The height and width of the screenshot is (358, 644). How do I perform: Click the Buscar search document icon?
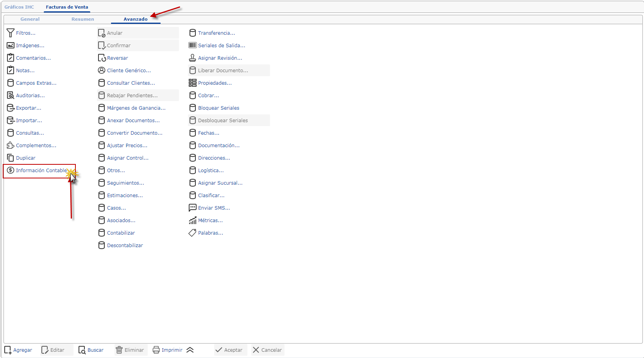coord(82,350)
